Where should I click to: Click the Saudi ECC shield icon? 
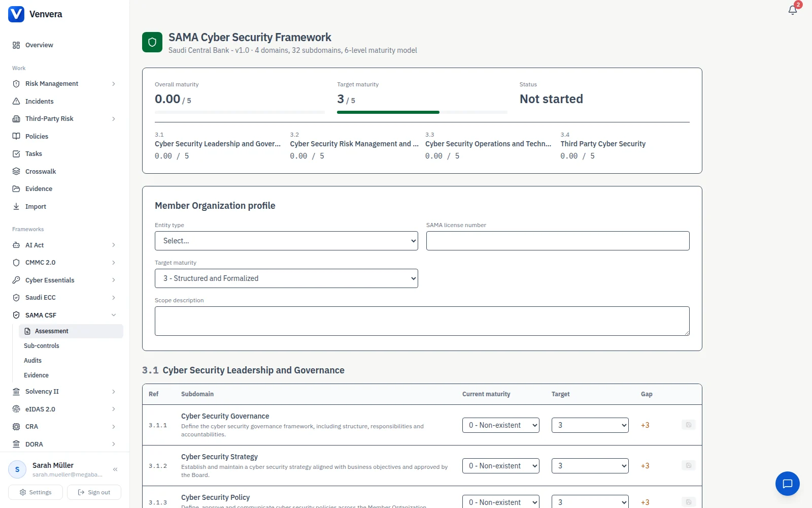pyautogui.click(x=16, y=298)
